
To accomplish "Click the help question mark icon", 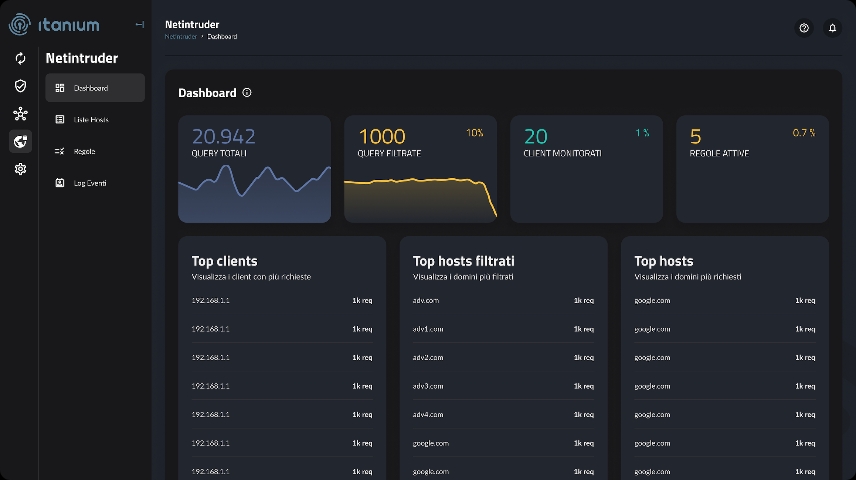I will 804,28.
